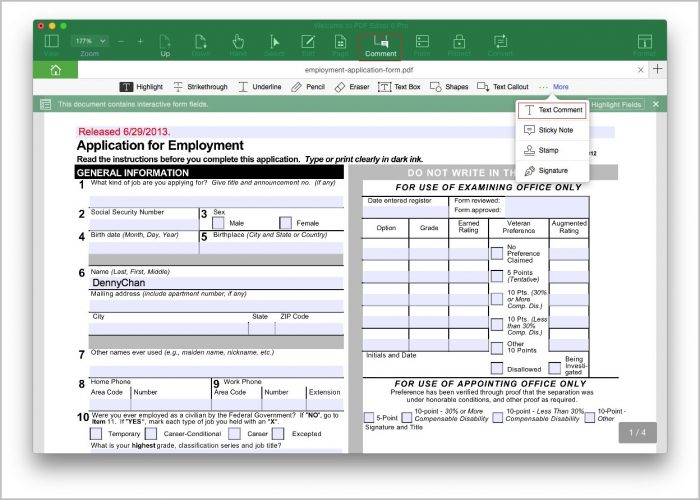Click the ZIP Code input field
This screenshot has width=700, height=500.
coord(309,329)
